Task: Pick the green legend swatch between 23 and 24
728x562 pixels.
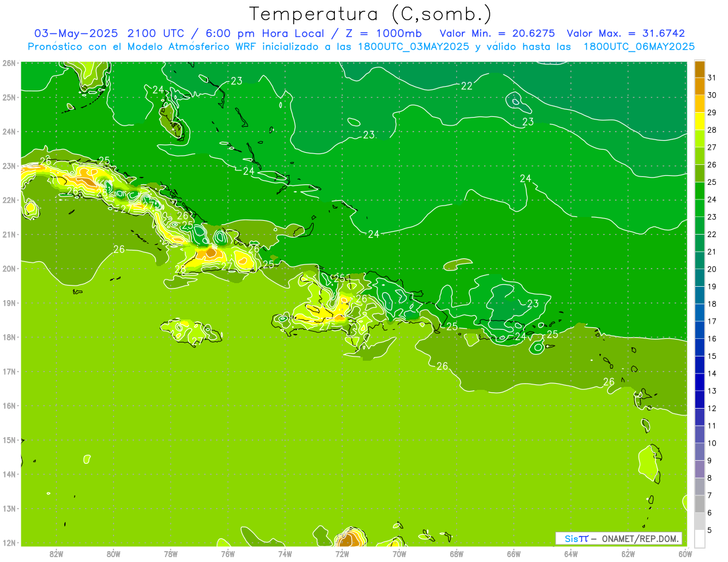Action: click(x=699, y=209)
